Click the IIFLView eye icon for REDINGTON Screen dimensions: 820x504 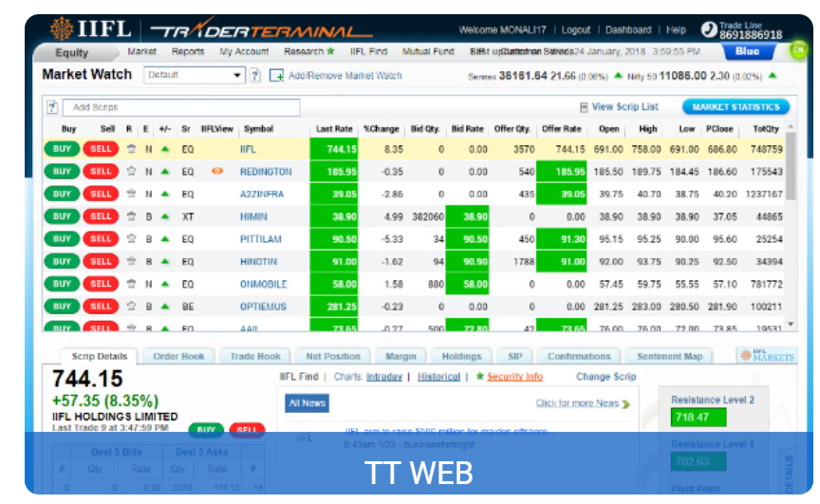pos(217,172)
